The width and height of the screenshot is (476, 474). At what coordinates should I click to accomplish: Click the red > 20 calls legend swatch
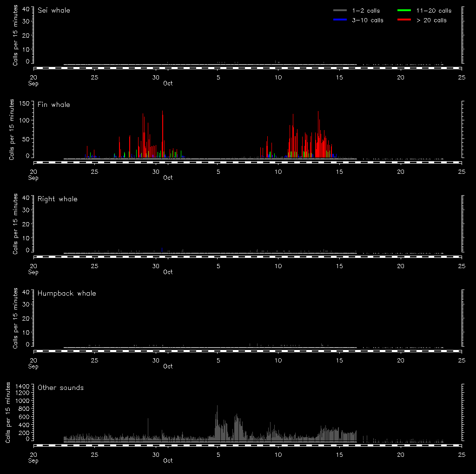click(404, 20)
